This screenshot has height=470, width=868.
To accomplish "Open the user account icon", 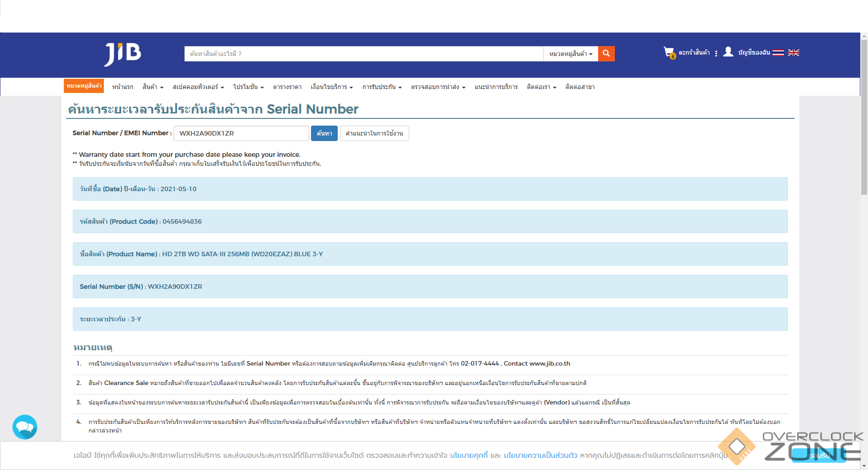I will point(728,52).
